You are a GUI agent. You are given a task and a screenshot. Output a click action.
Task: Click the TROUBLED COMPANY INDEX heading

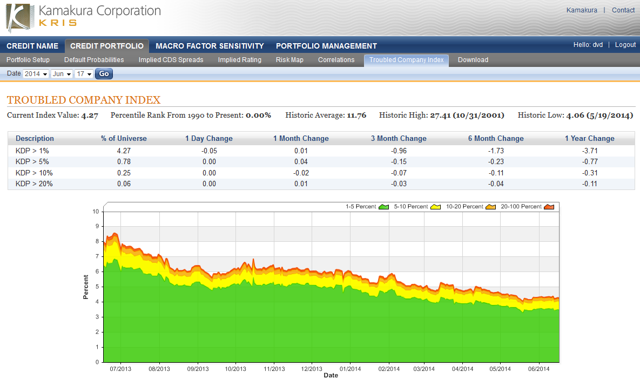pos(84,100)
